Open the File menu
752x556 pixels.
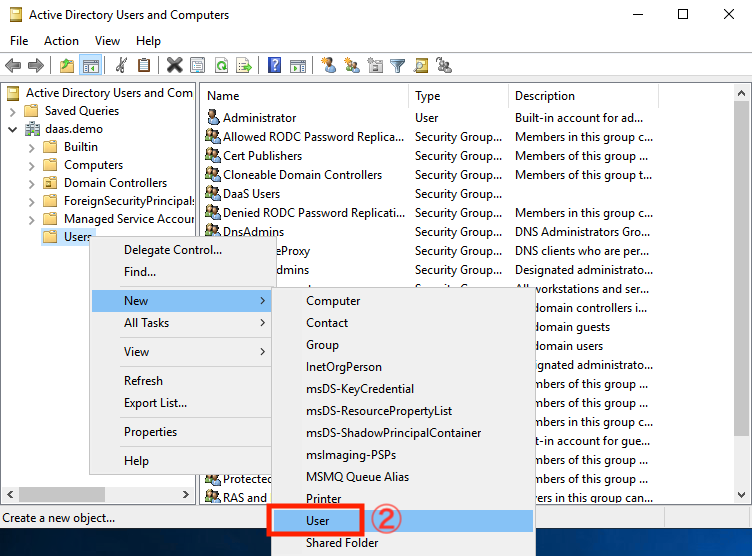19,41
